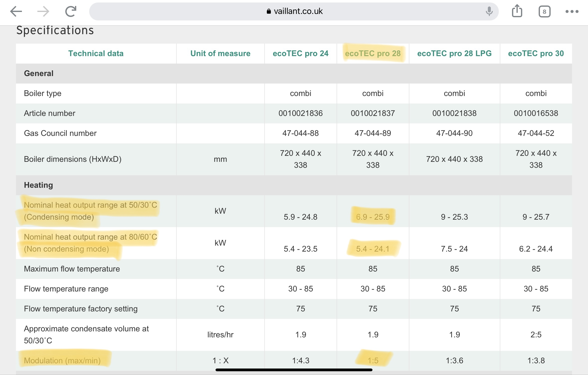Image resolution: width=588 pixels, height=375 pixels.
Task: Click the Technical data column header
Action: click(x=96, y=53)
